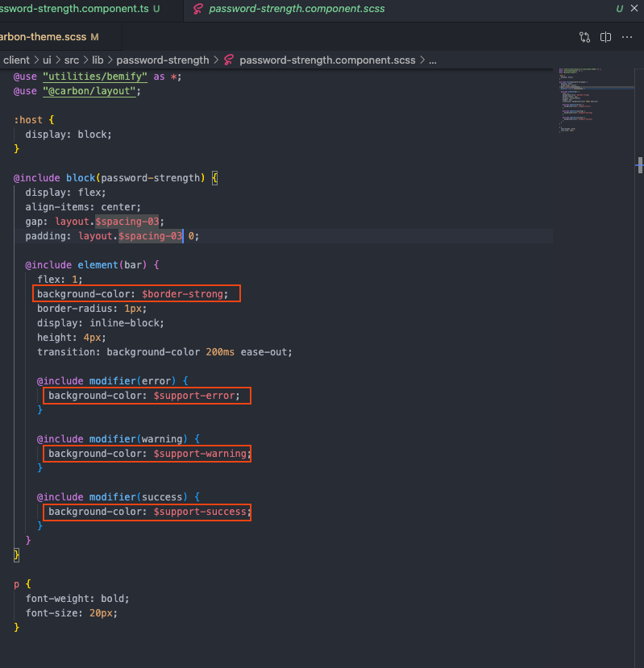Follow the "utilities/bemify" import link
Viewport: 644px width, 668px height.
coord(95,77)
